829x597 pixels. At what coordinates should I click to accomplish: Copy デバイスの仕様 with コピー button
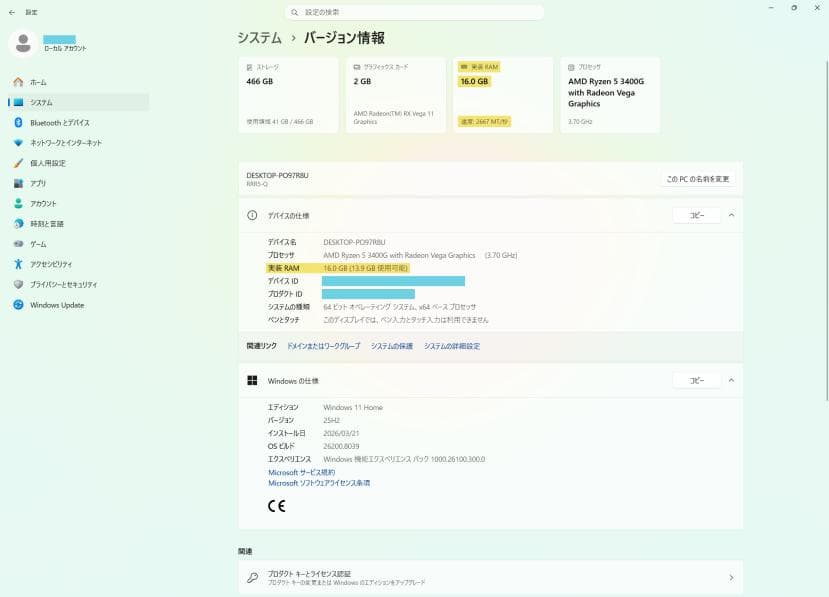point(697,215)
